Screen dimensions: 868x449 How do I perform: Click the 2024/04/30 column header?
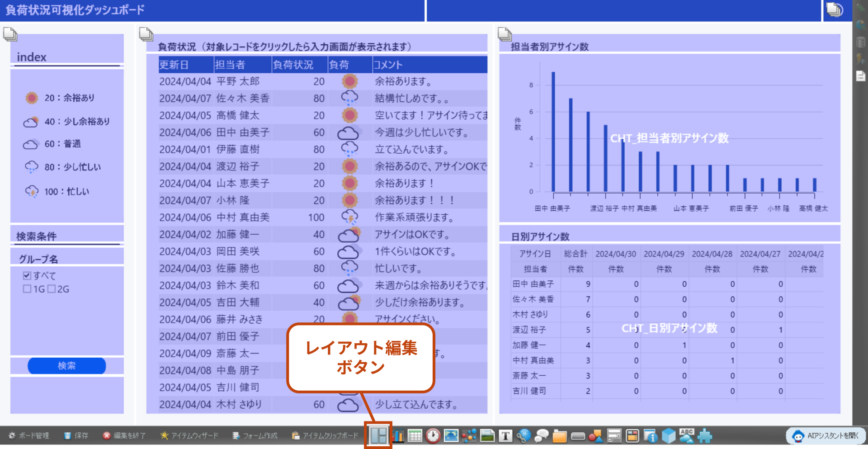616,254
